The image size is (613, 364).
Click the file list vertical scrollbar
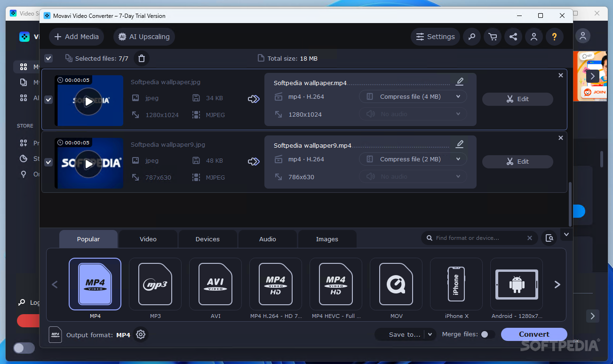[570, 205]
